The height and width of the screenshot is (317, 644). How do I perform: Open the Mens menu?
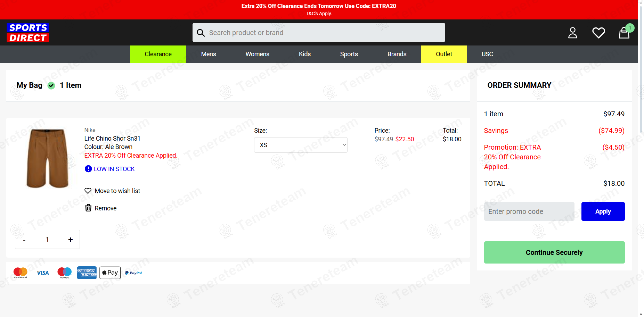click(x=209, y=54)
